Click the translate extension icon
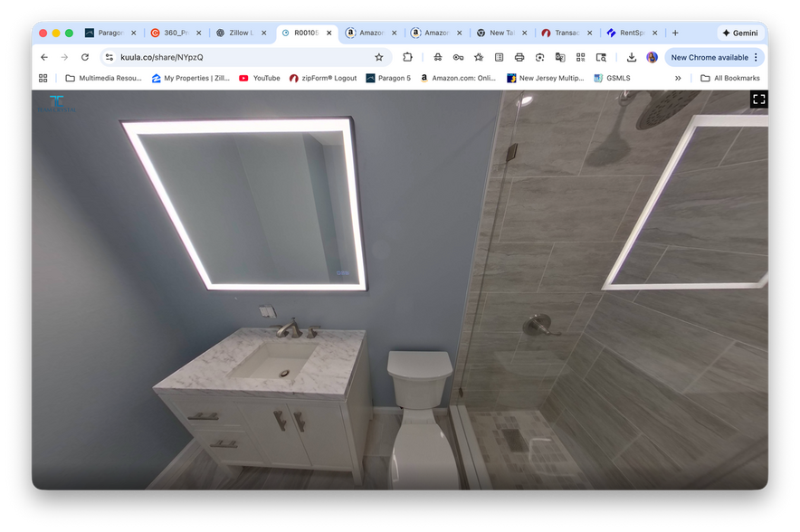This screenshot has width=800, height=532. (560, 57)
